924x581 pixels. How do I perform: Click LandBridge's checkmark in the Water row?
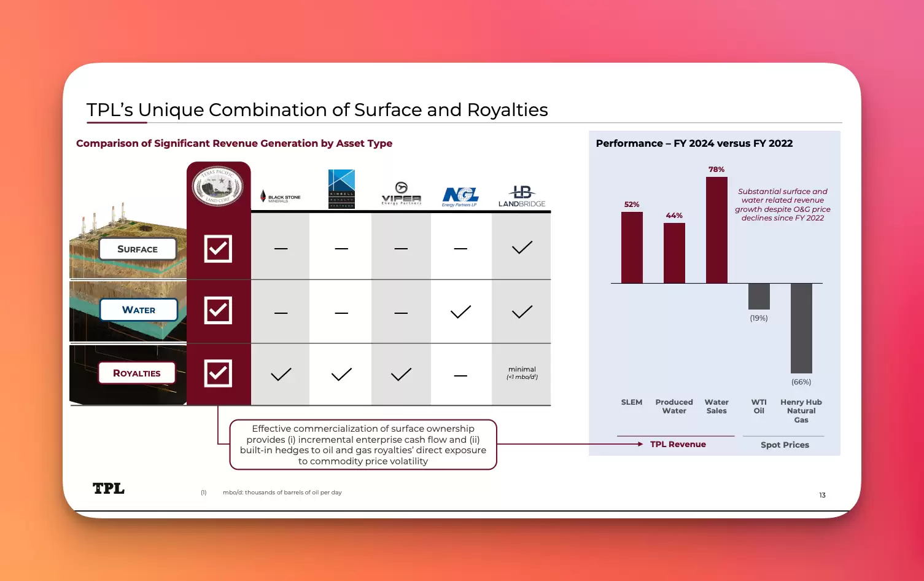coord(522,312)
